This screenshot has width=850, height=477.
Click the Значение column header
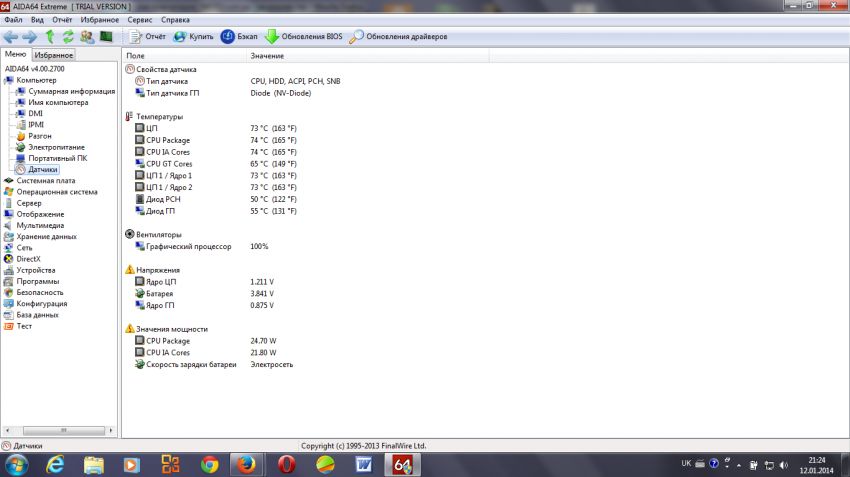368,56
